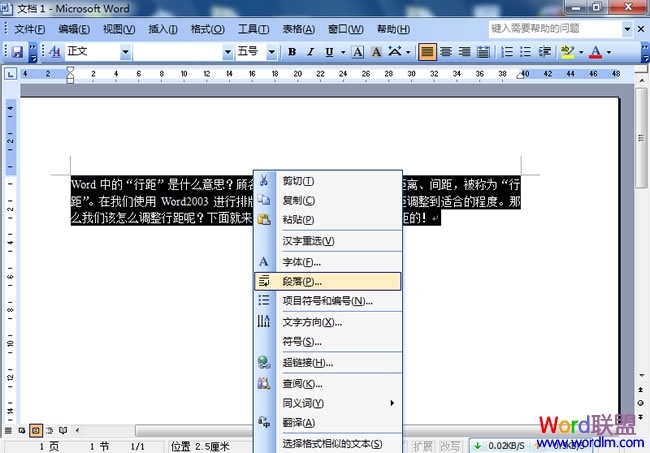This screenshot has height=453, width=650.
Task: Click the help question search box
Action: pos(558,29)
